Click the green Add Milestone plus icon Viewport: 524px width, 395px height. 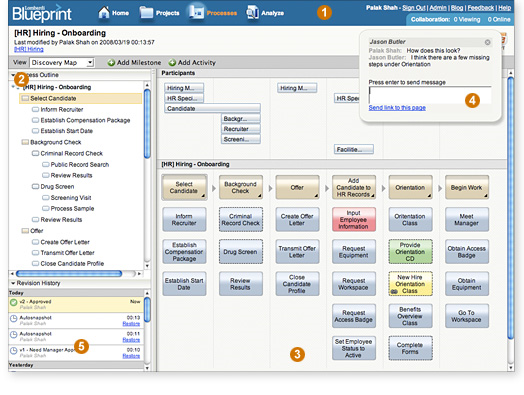111,62
